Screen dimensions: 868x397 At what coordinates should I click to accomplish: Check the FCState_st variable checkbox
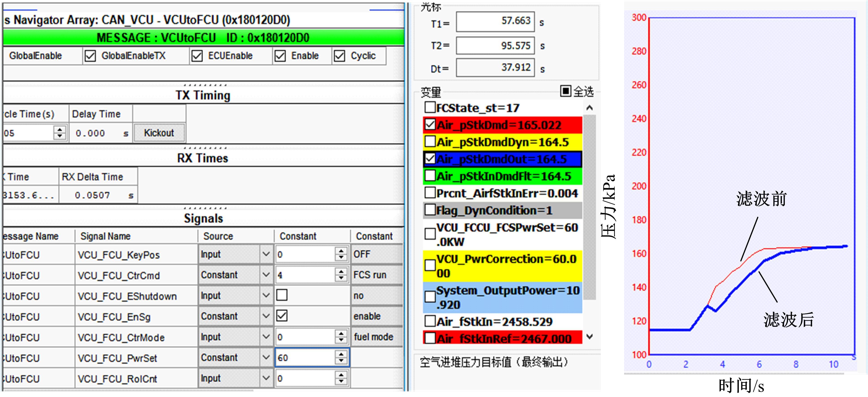(x=430, y=107)
